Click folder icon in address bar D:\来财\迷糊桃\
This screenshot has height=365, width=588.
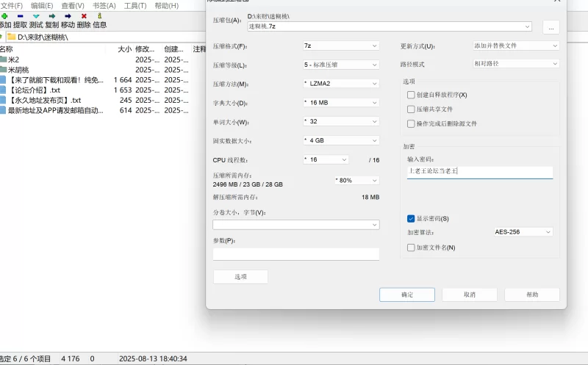[11, 37]
